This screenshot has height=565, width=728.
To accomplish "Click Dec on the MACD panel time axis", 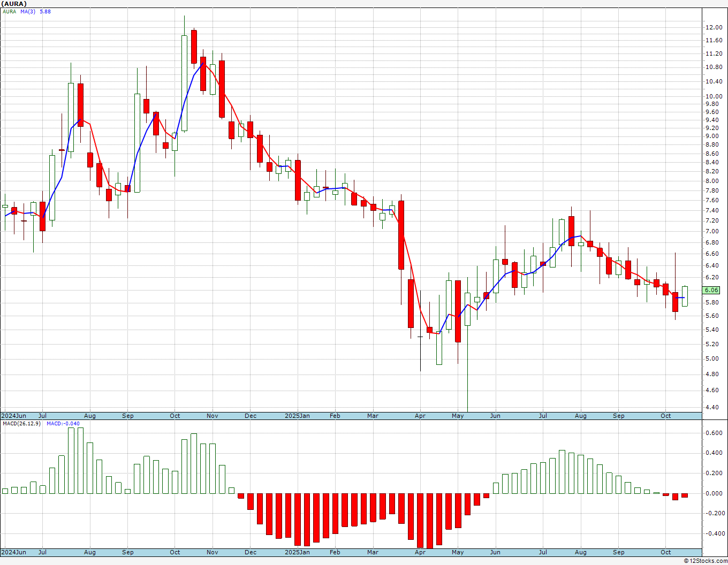I will [x=251, y=552].
